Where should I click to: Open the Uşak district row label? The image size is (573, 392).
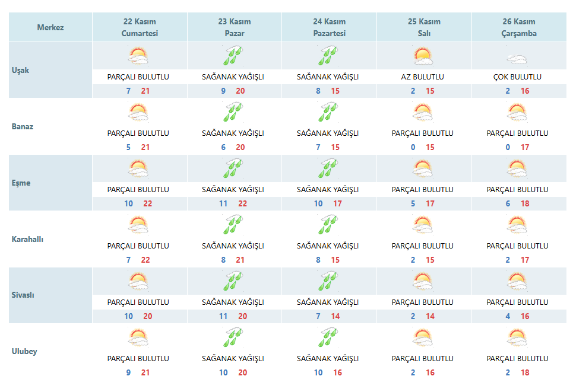[x=20, y=70]
